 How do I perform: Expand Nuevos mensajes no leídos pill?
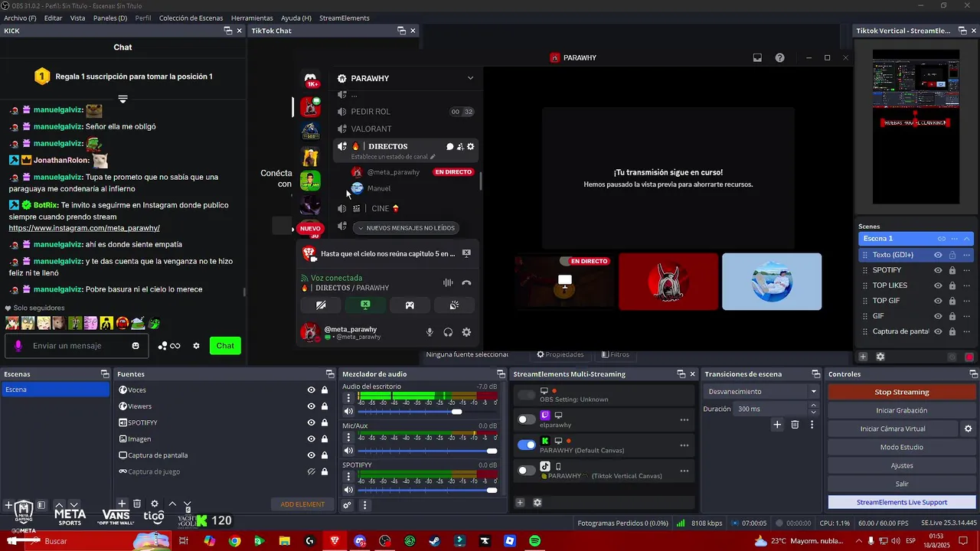[x=406, y=228]
